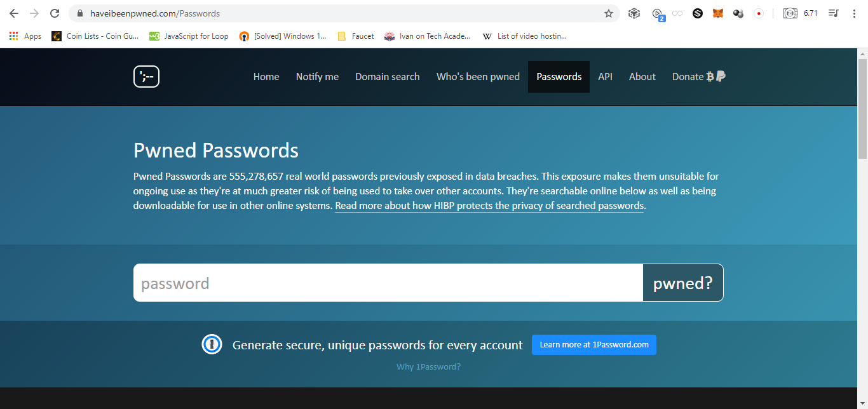Reload the page
Viewport: 868px width, 409px height.
tap(55, 13)
